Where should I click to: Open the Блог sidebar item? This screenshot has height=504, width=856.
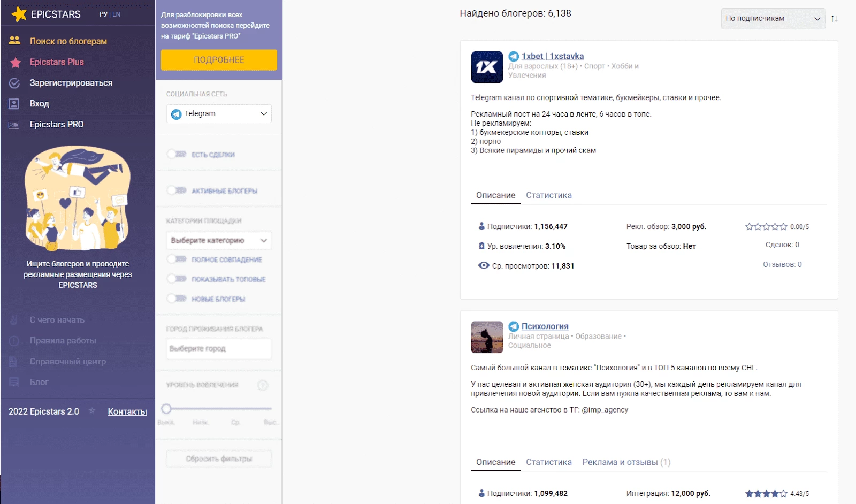[39, 382]
